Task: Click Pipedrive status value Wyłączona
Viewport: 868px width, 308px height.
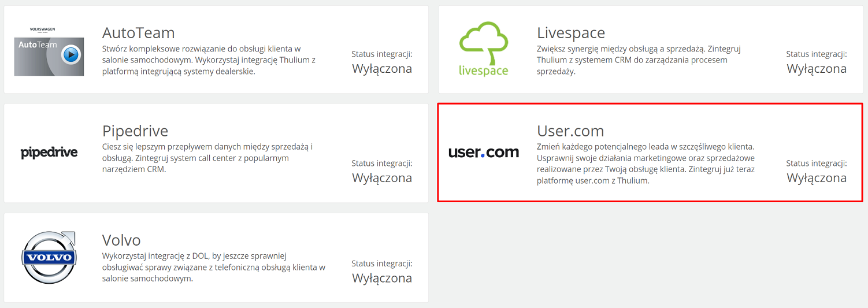Action: 382,178
